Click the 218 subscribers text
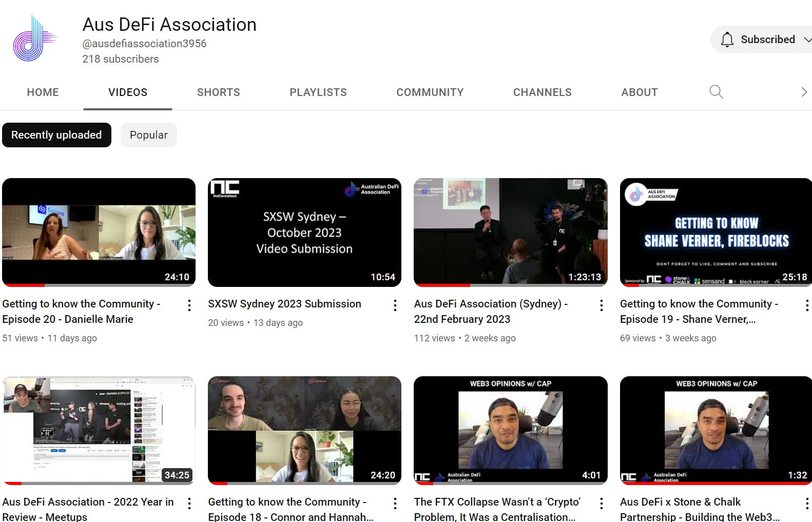812x522 pixels. (121, 59)
